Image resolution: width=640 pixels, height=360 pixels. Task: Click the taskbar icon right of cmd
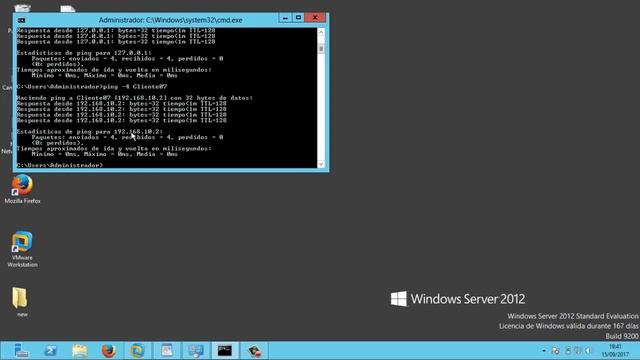(x=254, y=351)
